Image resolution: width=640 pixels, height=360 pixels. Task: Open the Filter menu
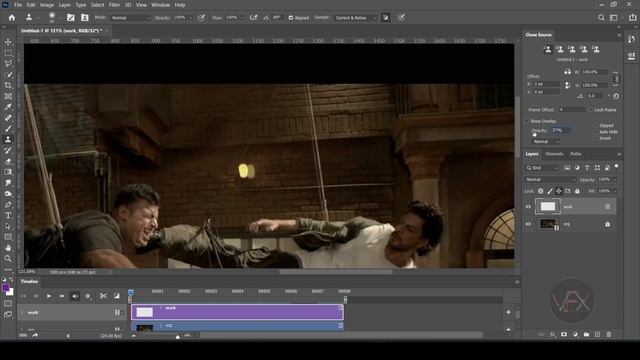click(114, 5)
